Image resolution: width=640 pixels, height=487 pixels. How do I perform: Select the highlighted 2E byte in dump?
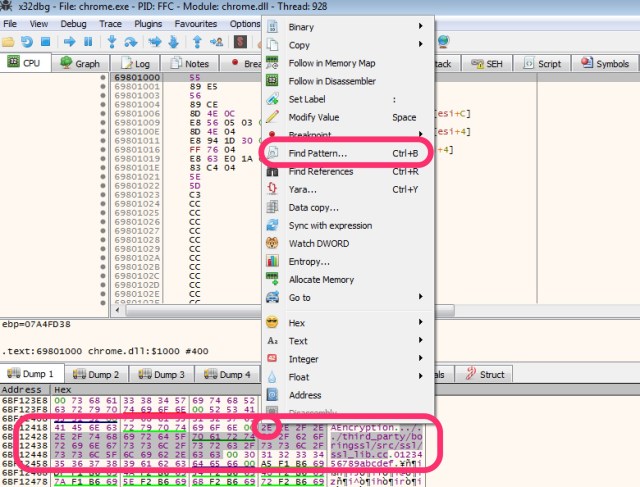coord(267,427)
